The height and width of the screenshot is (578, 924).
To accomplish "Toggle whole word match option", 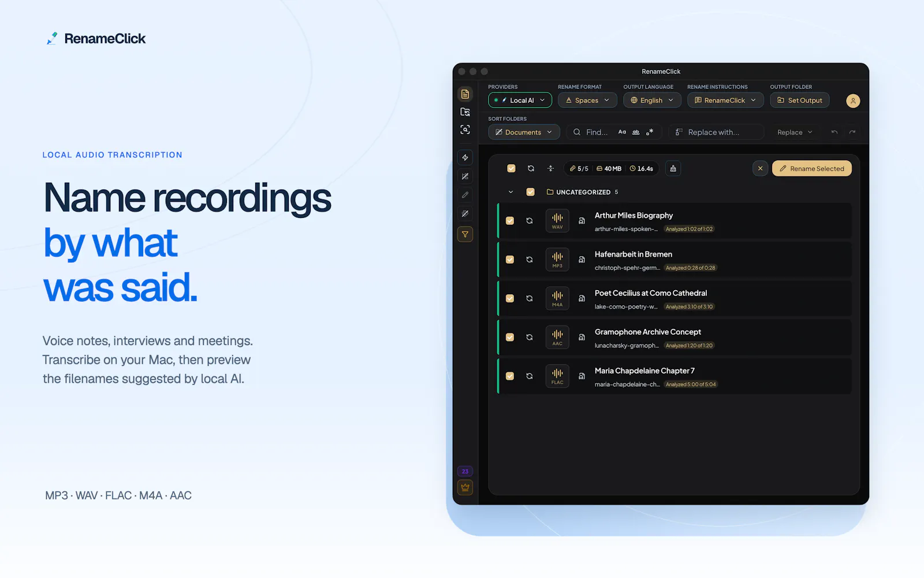I will 636,132.
